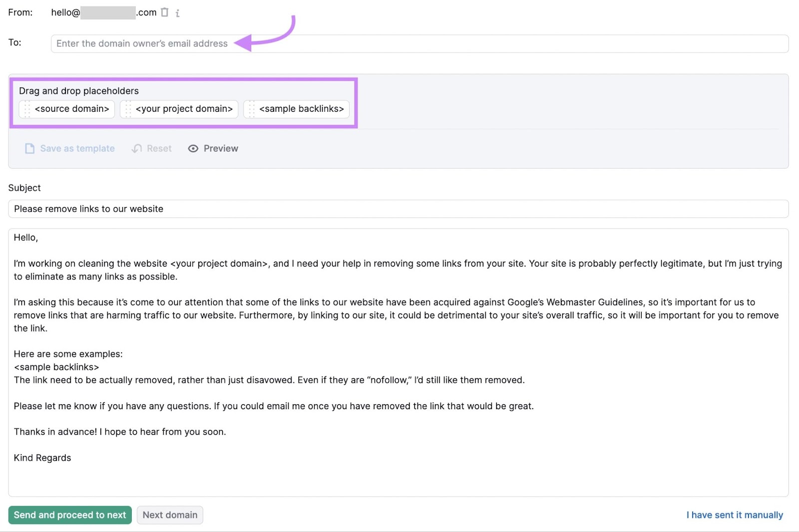Image resolution: width=799 pixels, height=532 pixels.
Task: Click the "Drag and drop placeholders" heading
Action: coord(79,91)
